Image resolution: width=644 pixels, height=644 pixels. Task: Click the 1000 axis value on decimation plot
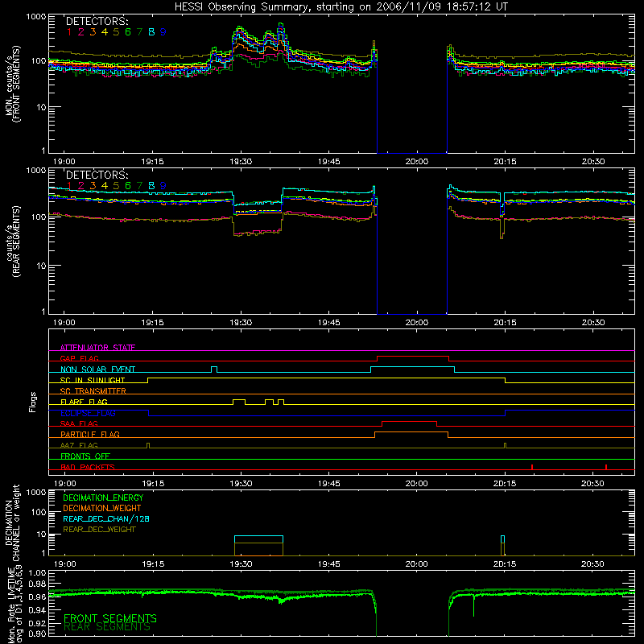[36, 493]
